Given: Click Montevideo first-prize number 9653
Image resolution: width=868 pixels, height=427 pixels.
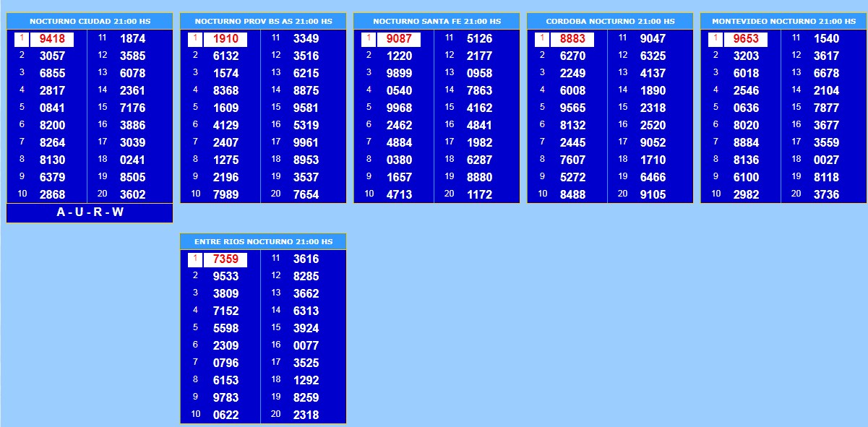Looking at the screenshot, I should pyautogui.click(x=746, y=39).
